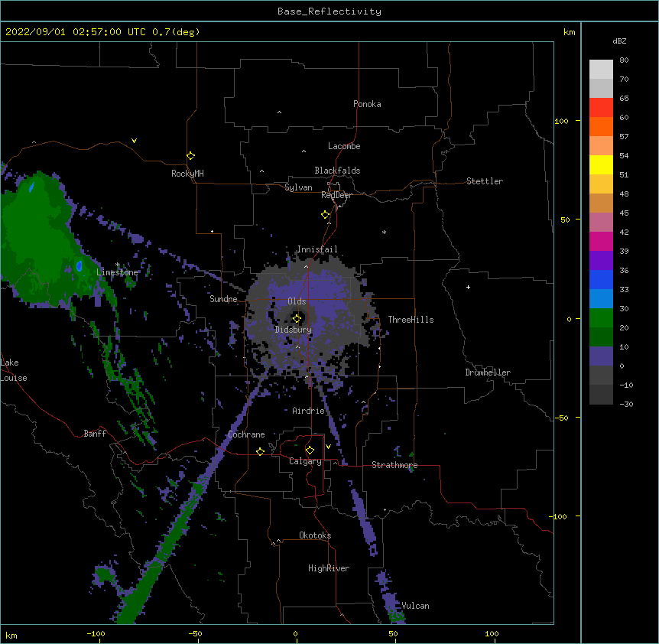This screenshot has height=644, width=659.
Task: Click the radar site marker near Olds
Action: coord(297,319)
